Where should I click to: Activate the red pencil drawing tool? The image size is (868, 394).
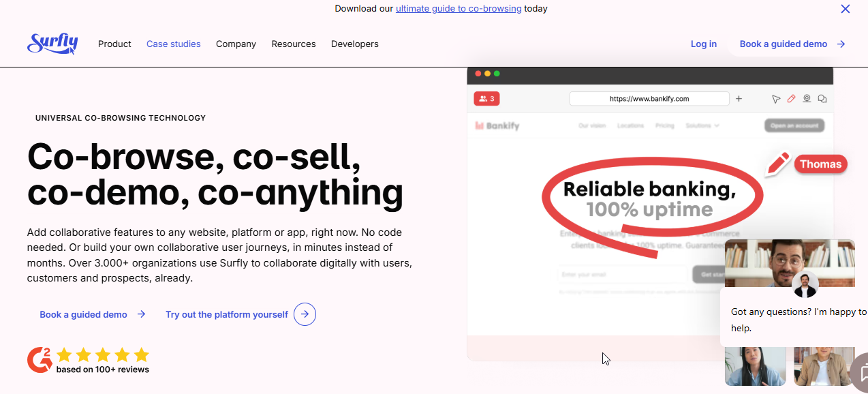coord(791,98)
